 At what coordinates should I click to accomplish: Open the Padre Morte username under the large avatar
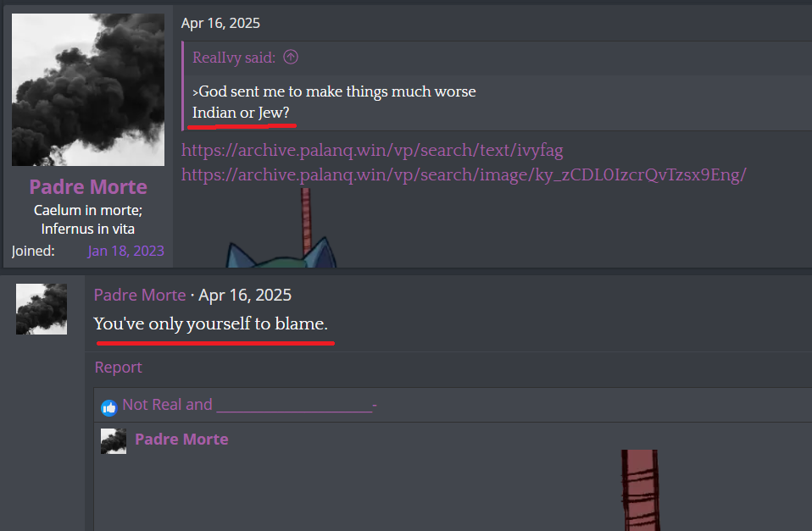(88, 187)
